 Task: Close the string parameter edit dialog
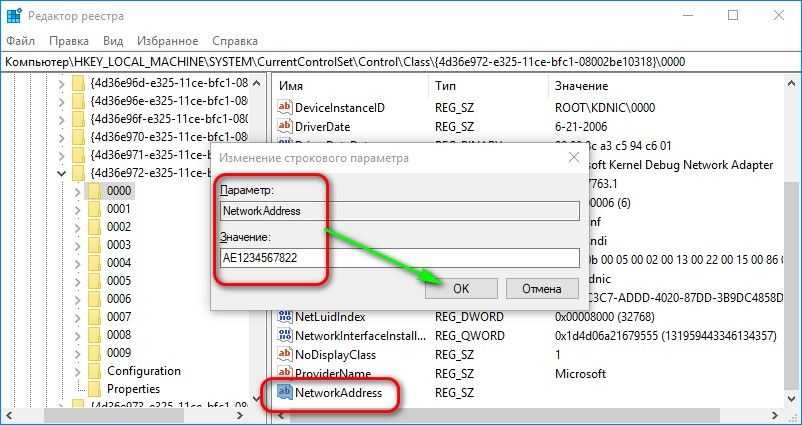(x=574, y=157)
